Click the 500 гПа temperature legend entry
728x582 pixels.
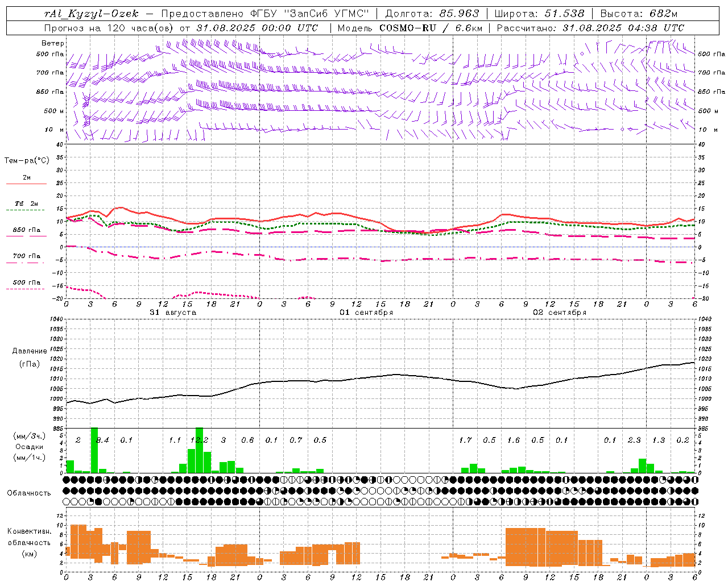pos(27,282)
